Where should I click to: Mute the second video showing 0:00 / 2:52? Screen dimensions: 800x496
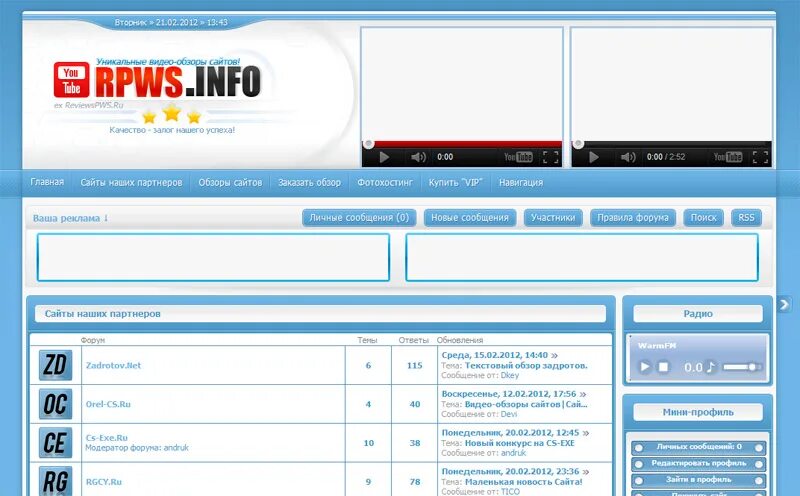click(x=628, y=157)
